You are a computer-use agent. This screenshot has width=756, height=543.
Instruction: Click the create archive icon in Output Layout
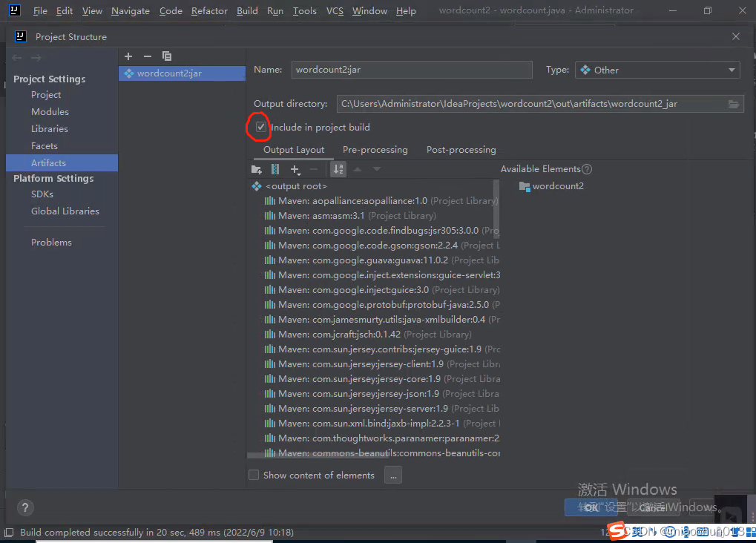(275, 169)
